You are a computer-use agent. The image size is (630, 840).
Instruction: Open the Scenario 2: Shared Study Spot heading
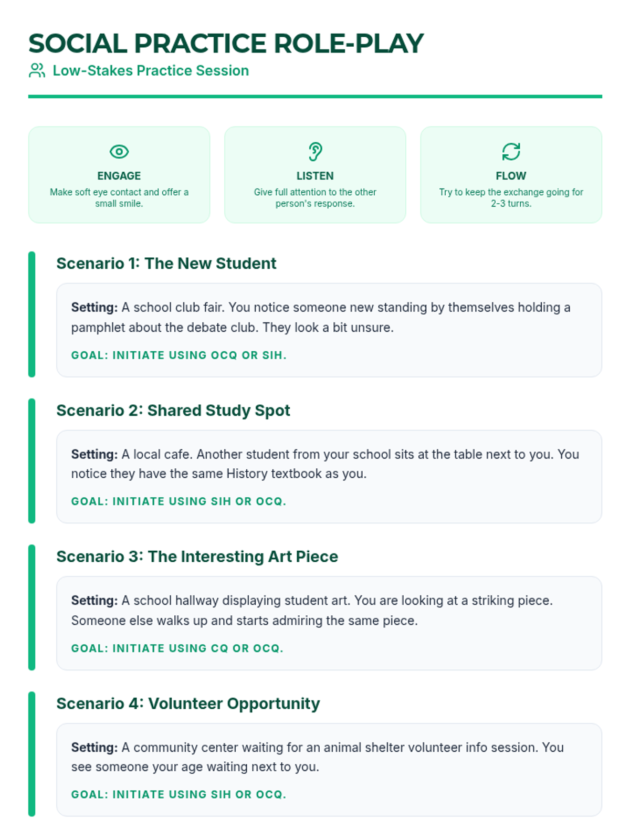tap(173, 410)
